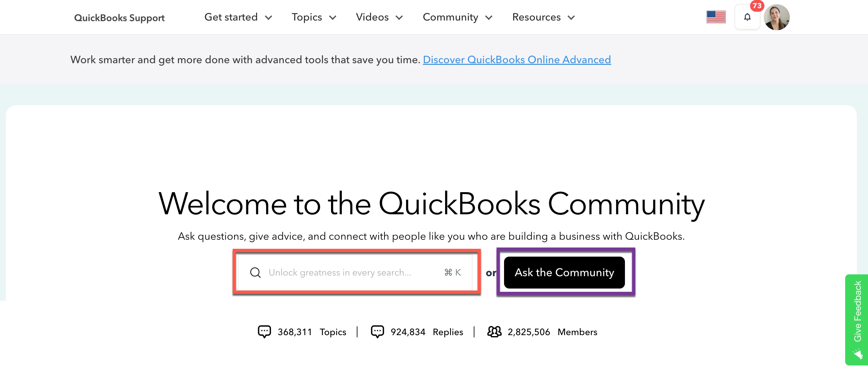Focus the community search field

pos(355,272)
